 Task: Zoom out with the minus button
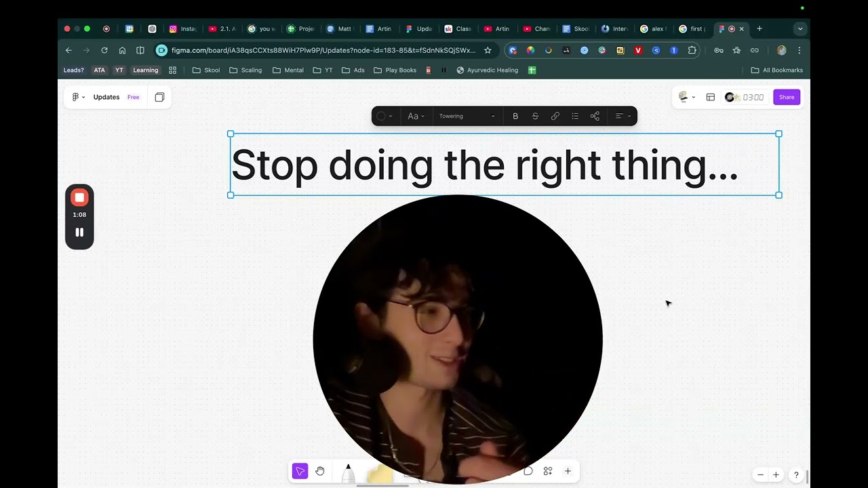point(760,474)
